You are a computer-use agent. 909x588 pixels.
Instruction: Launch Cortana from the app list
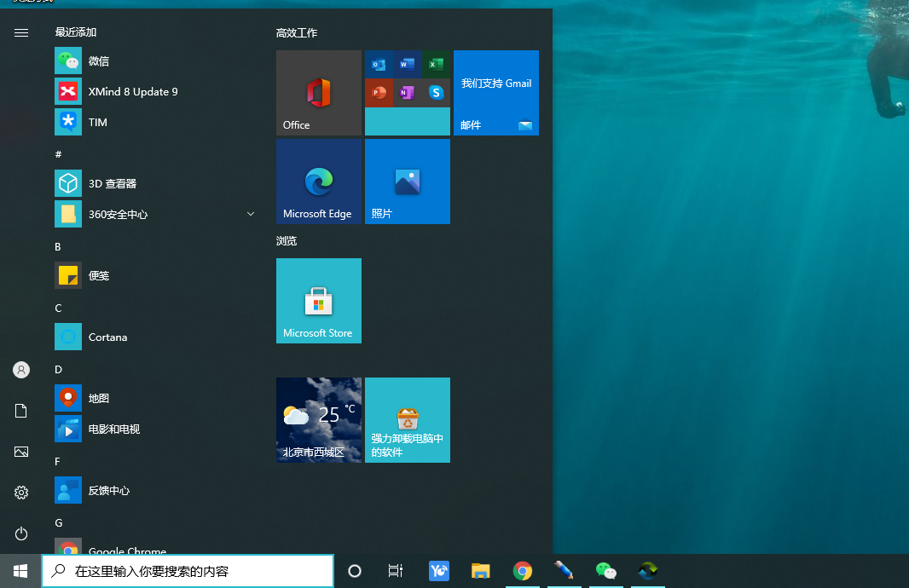pos(107,337)
